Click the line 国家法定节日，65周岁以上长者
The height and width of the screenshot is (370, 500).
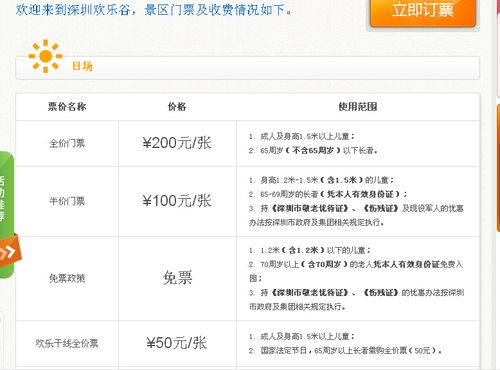coord(346,351)
